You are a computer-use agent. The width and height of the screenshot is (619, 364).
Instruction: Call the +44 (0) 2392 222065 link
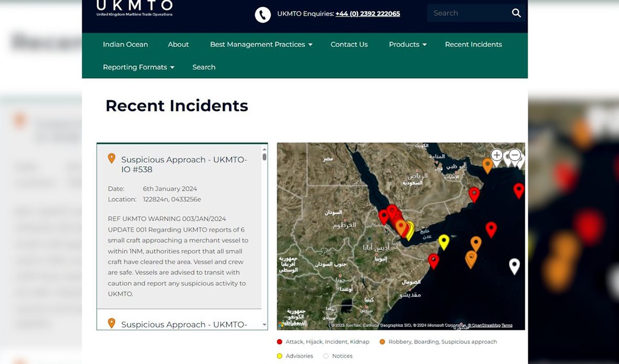point(368,14)
